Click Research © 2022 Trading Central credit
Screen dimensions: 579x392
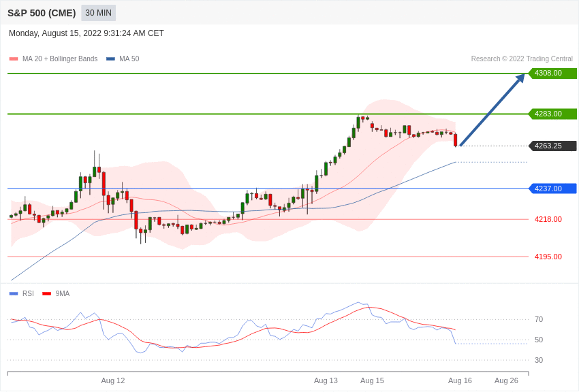pyautogui.click(x=522, y=59)
